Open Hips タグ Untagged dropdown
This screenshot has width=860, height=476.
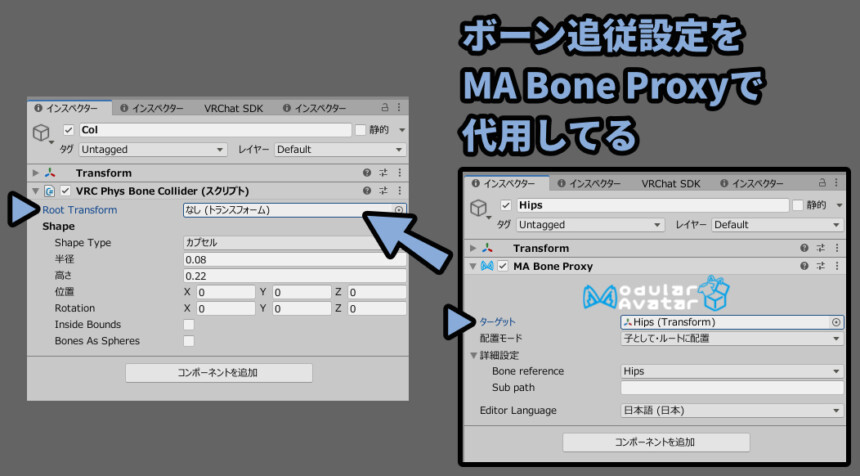(x=590, y=225)
